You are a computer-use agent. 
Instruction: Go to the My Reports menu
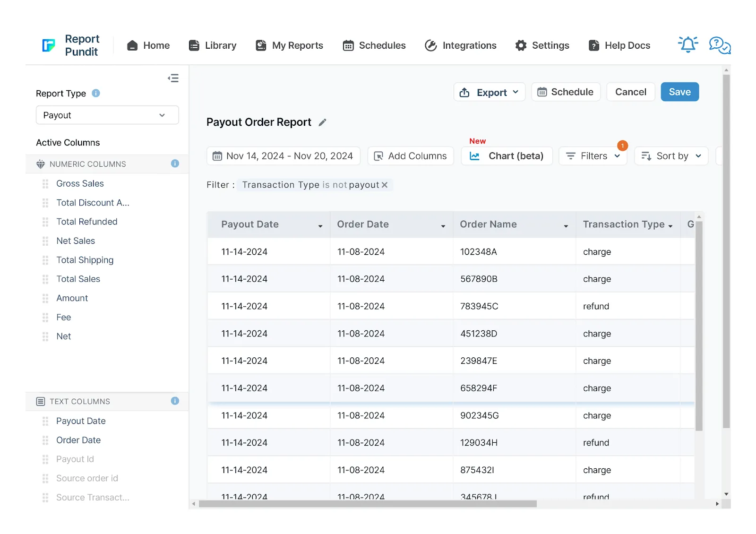pyautogui.click(x=289, y=45)
